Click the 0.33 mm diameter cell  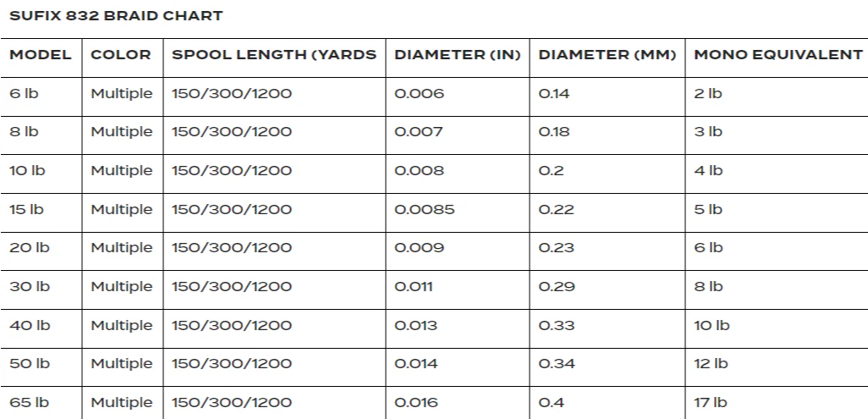click(554, 325)
